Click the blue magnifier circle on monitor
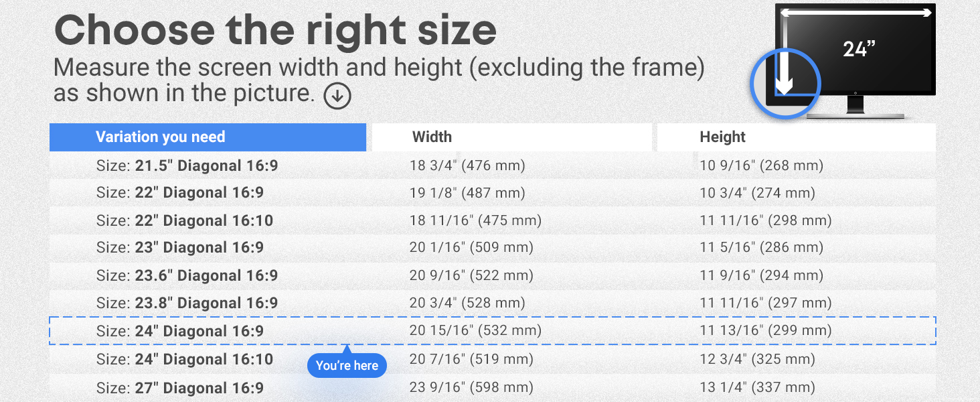This screenshot has height=402, width=980. (785, 84)
